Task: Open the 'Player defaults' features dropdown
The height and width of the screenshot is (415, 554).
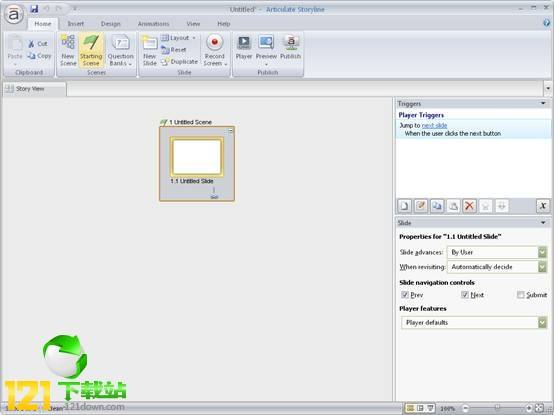Action: (x=474, y=322)
